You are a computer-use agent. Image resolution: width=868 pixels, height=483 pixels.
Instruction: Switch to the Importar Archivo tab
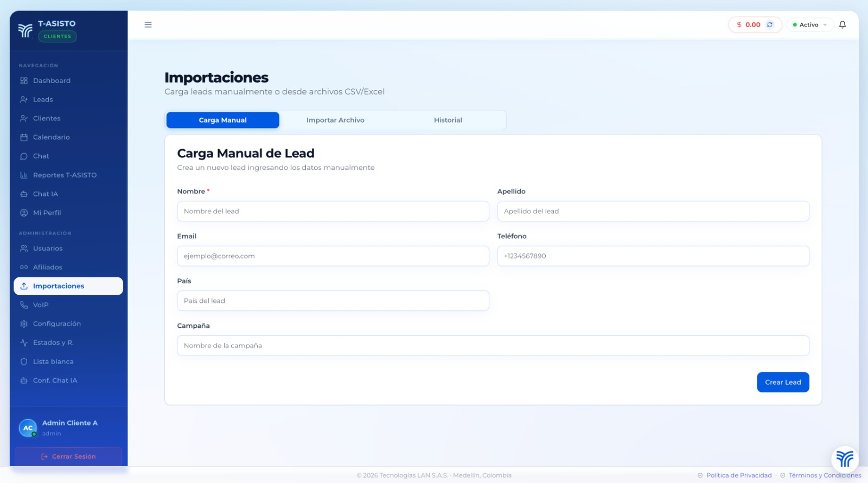[x=335, y=120]
